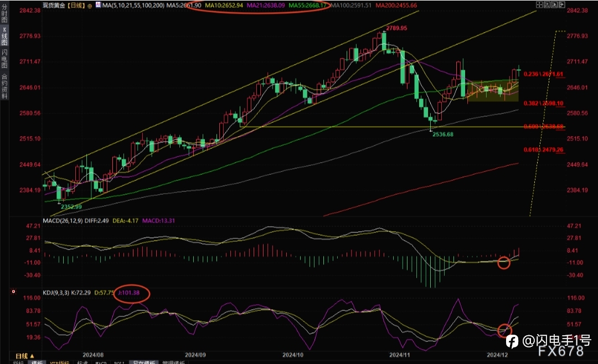The width and height of the screenshot is (598, 364).
Task: Click the MA(5,10,21,55,100,200) parameter label
Action: click(133, 6)
